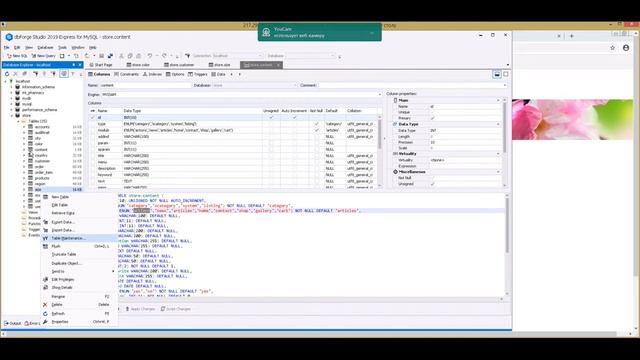Toggle the Not Null checkbox for the type column
Image resolution: width=640 pixels, height=360 pixels.
tap(316, 124)
